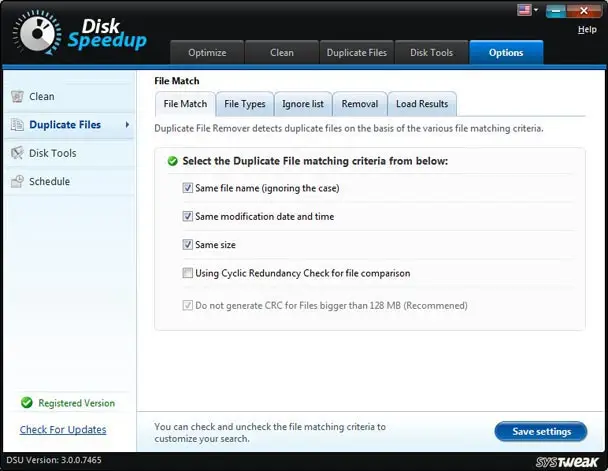Viewport: 608px width, 471px height.
Task: Click the Schedule clock icon in sidebar
Action: [17, 181]
